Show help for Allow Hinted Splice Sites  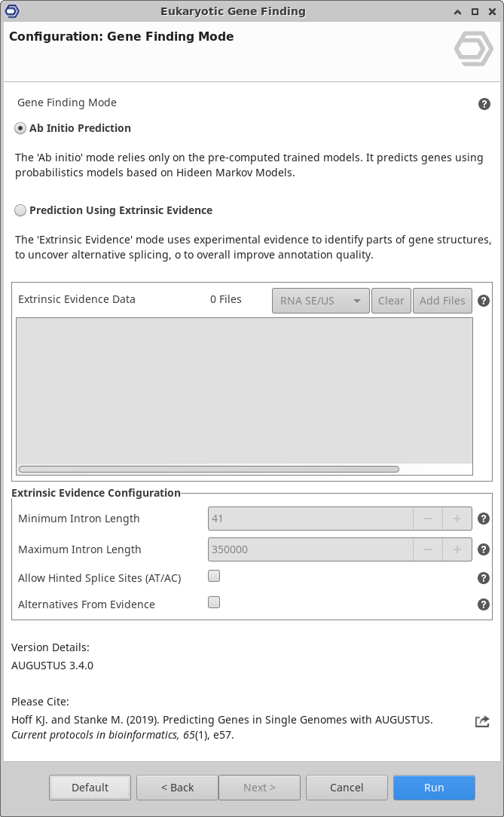484,578
